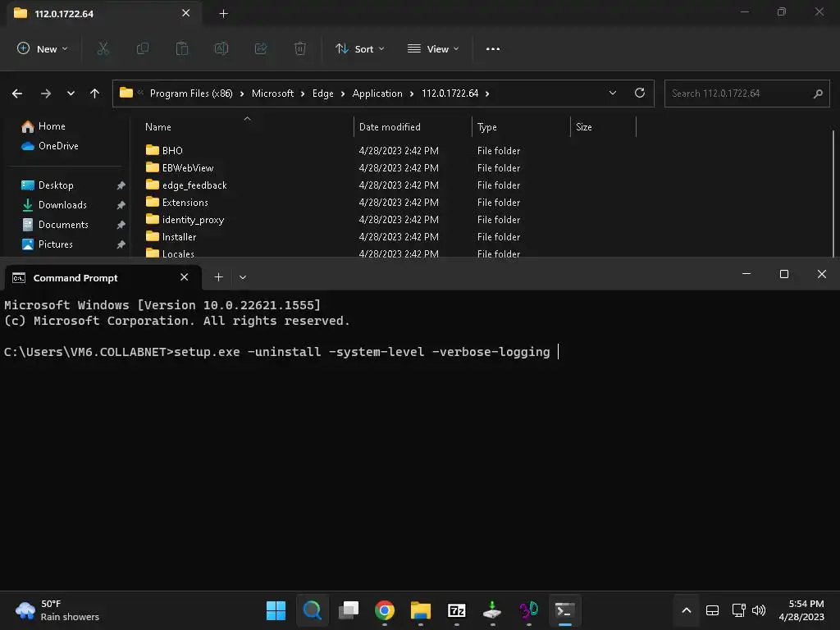Open OneDrive in navigation pane
Image resolution: width=840 pixels, height=630 pixels.
pyautogui.click(x=50, y=146)
